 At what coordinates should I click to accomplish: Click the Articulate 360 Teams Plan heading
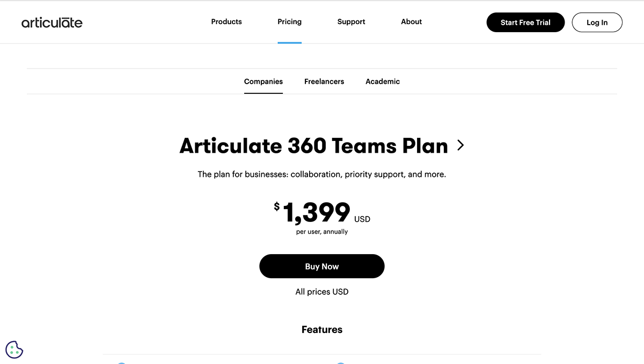[313, 145]
